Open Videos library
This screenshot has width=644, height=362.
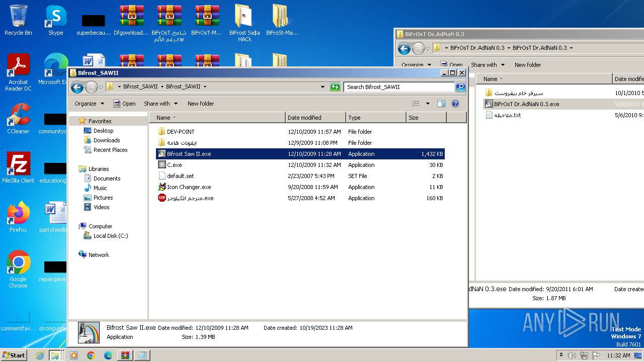point(101,207)
